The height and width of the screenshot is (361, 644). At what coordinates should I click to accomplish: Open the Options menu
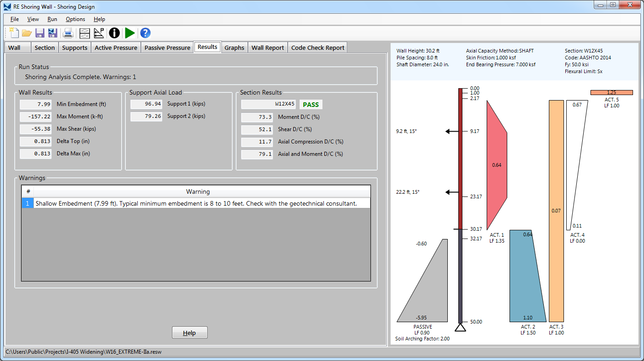click(x=75, y=19)
